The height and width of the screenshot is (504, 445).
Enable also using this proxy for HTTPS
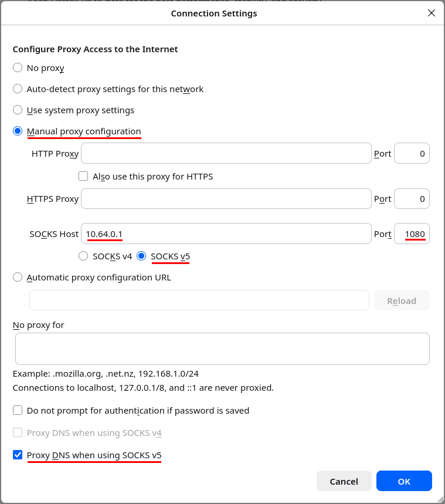[x=83, y=176]
